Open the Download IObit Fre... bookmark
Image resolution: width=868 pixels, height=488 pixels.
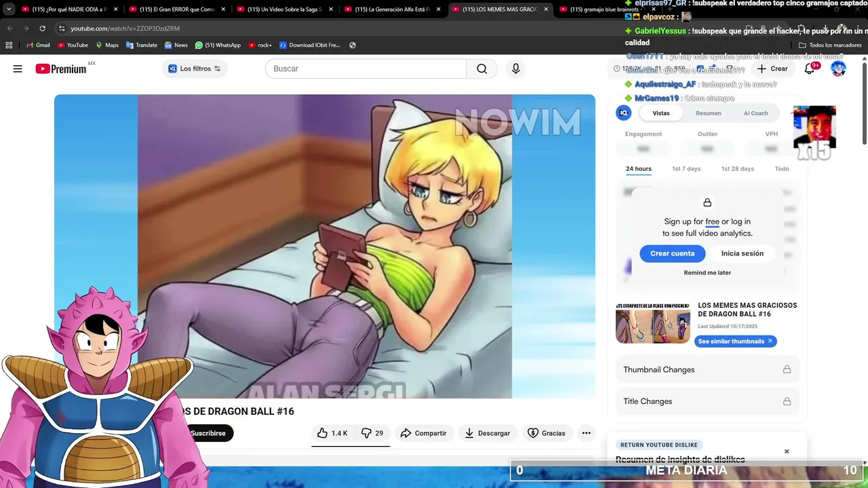click(x=309, y=45)
